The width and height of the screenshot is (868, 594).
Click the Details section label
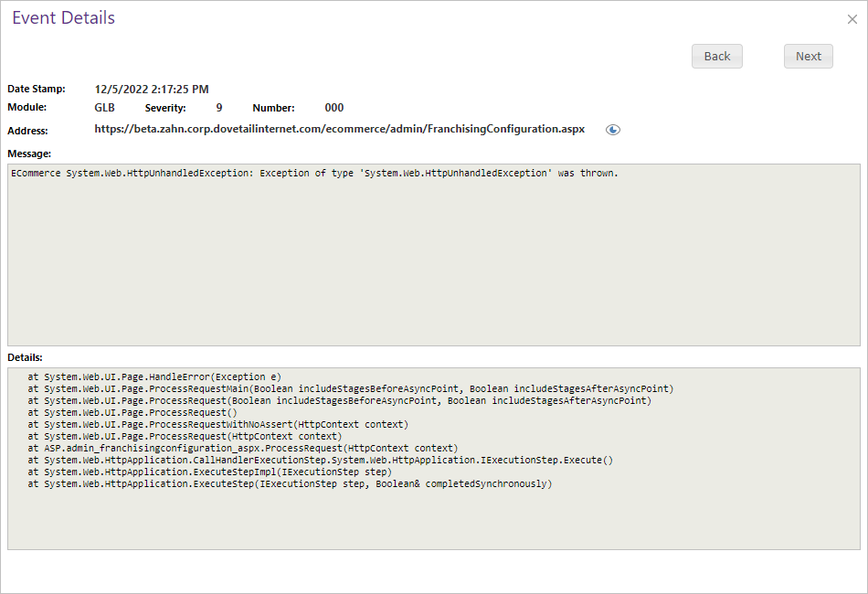[26, 357]
